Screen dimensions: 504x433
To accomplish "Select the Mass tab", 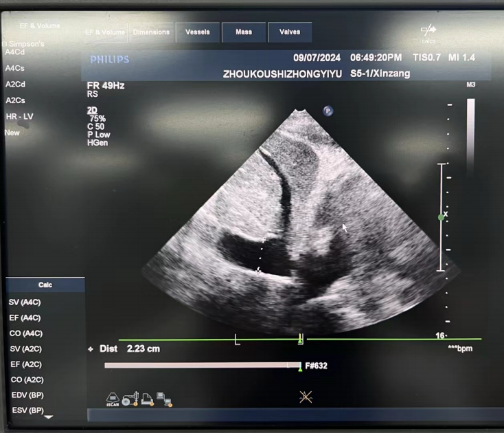I will click(244, 32).
